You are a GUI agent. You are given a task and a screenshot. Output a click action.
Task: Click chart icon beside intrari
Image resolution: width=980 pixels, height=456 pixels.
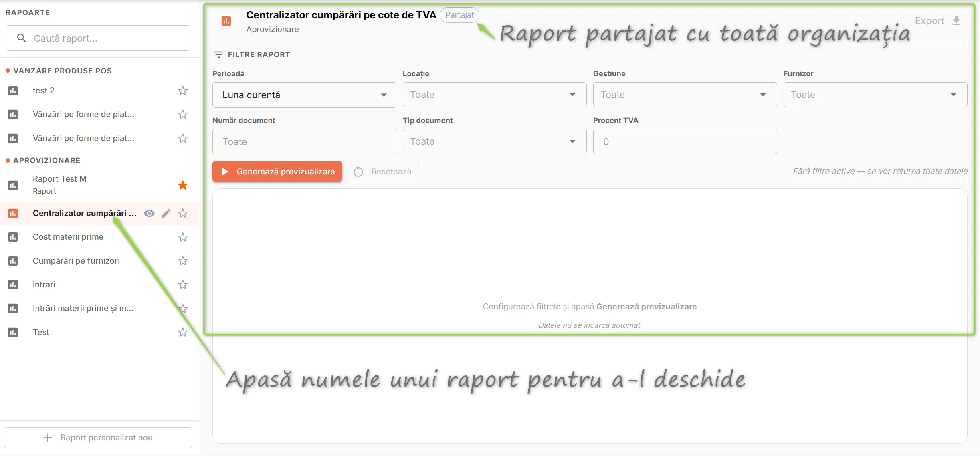tap(13, 284)
